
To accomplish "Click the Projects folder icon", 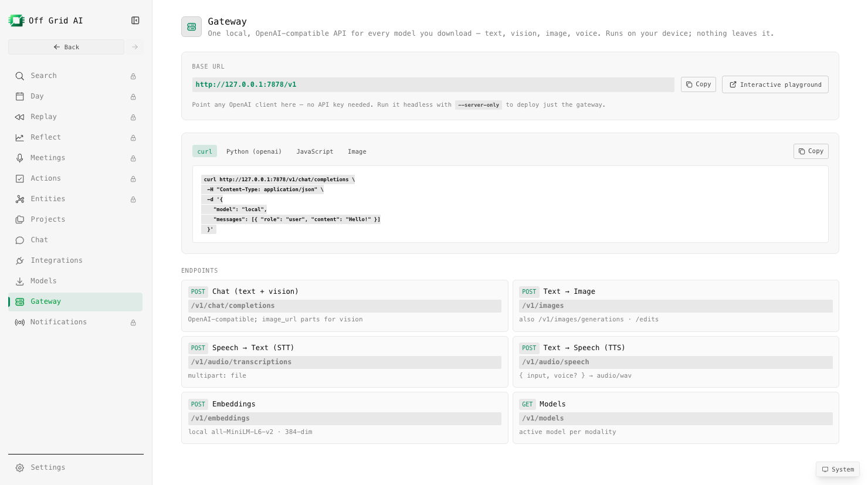I will [x=20, y=219].
